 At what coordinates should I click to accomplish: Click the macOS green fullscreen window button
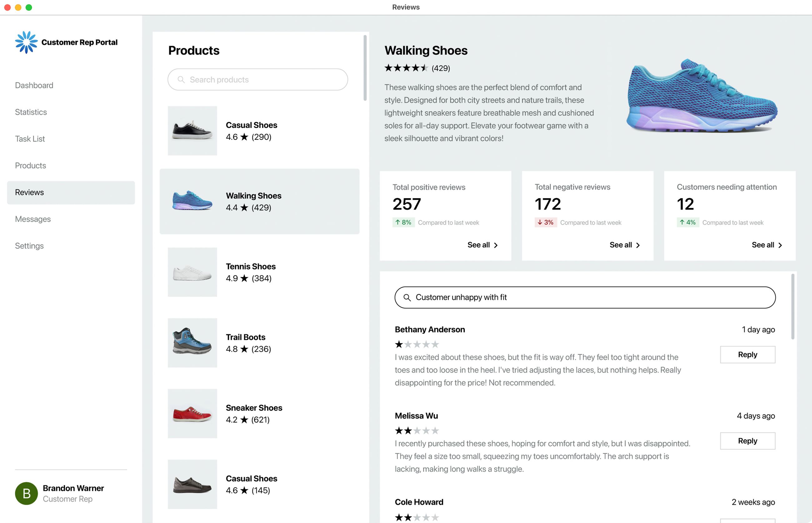pyautogui.click(x=29, y=7)
